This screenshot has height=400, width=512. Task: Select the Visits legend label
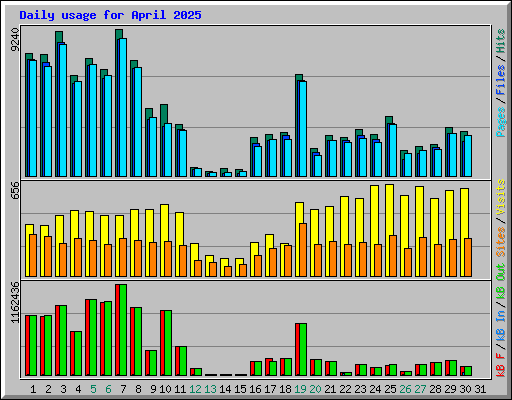point(501,197)
